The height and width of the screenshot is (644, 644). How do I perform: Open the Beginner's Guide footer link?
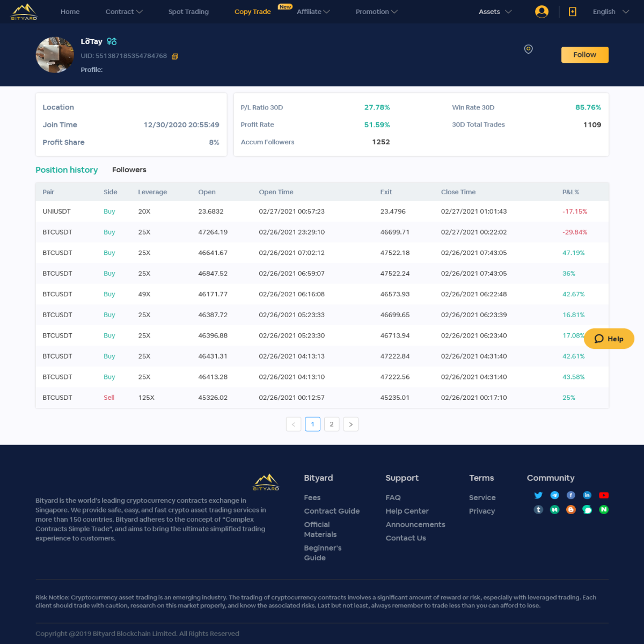click(x=323, y=553)
